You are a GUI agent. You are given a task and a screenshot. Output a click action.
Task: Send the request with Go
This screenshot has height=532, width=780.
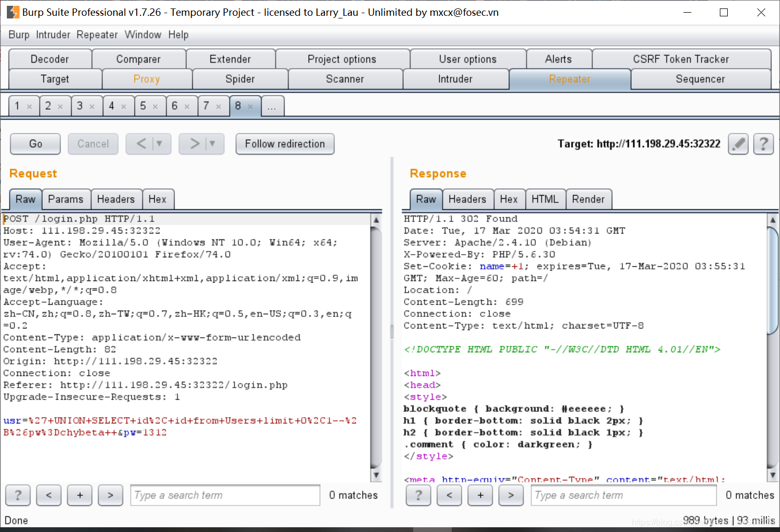click(x=35, y=144)
